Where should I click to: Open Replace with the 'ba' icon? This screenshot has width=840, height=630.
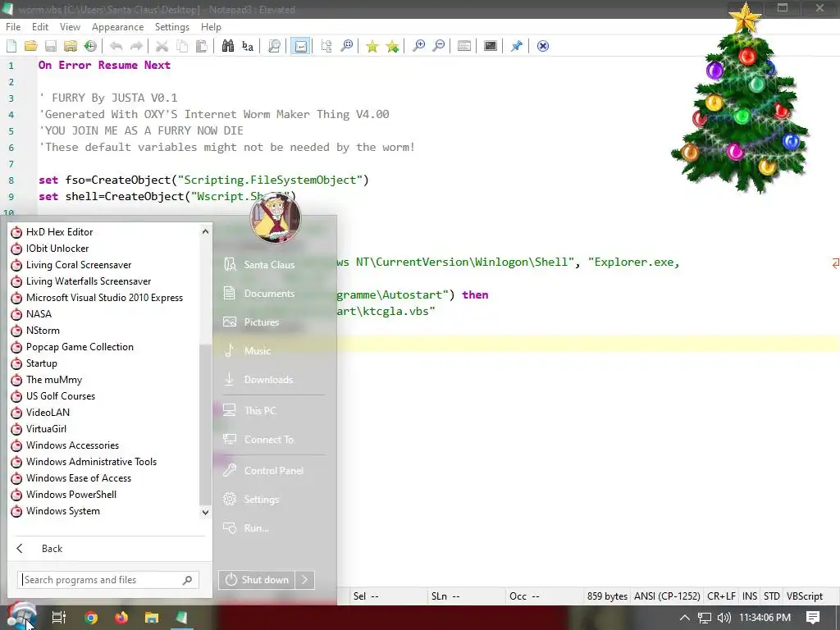pos(248,46)
